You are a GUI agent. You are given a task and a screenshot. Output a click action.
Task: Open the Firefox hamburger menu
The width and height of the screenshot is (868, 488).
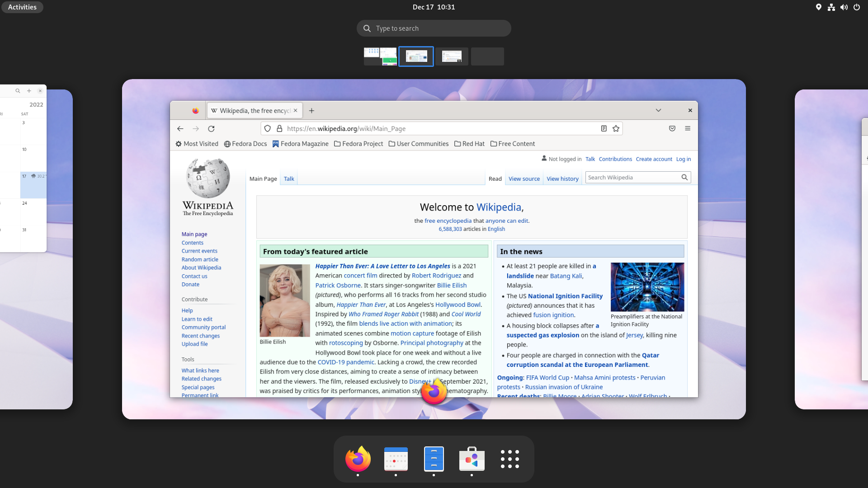coord(688,129)
